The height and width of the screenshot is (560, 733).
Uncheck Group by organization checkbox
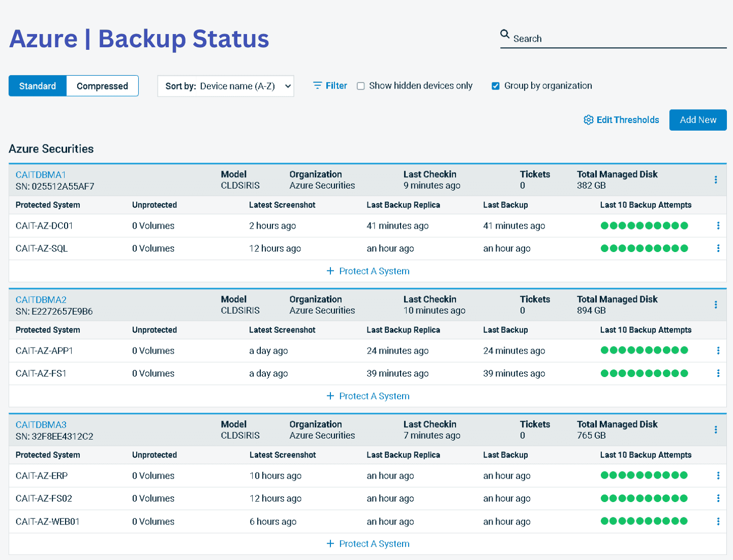pyautogui.click(x=496, y=86)
